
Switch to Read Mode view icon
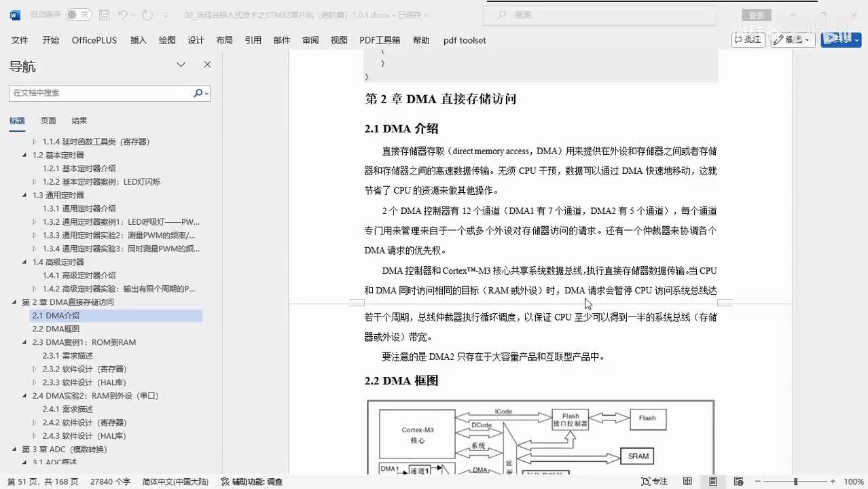tap(687, 482)
